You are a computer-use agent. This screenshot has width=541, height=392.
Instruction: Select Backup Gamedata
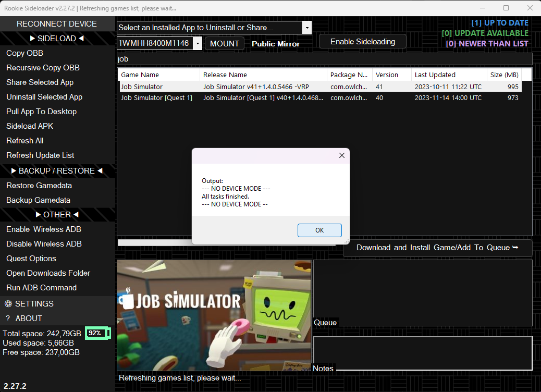pyautogui.click(x=38, y=200)
